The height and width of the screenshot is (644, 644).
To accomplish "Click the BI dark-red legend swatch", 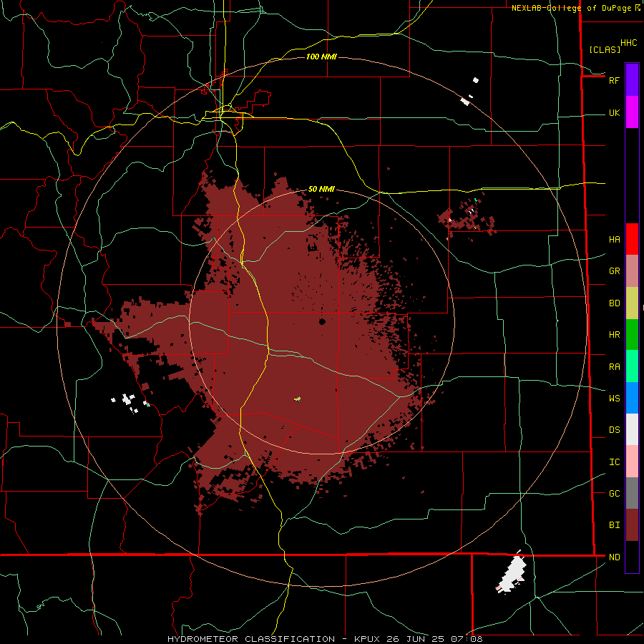I will [x=632, y=525].
